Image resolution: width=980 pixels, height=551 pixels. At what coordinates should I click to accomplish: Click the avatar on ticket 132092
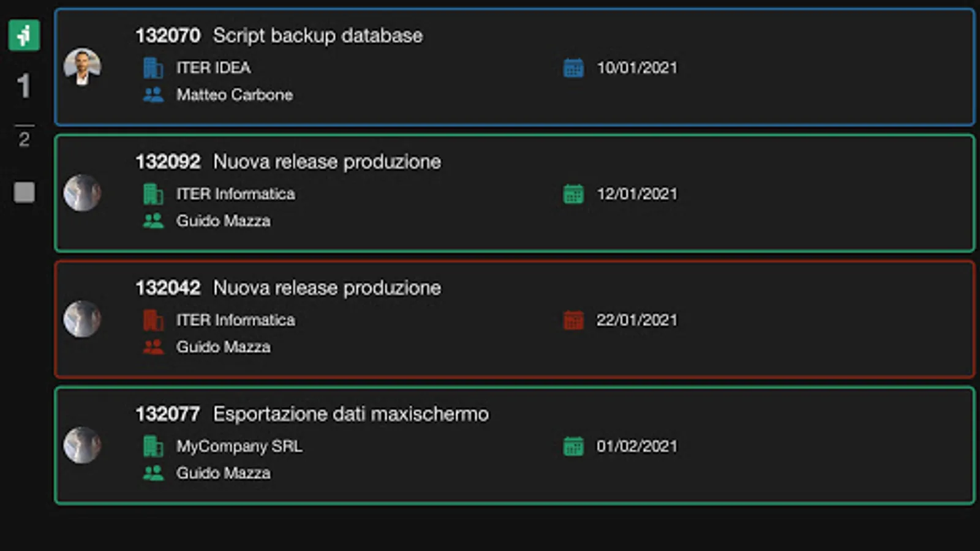pos(82,193)
